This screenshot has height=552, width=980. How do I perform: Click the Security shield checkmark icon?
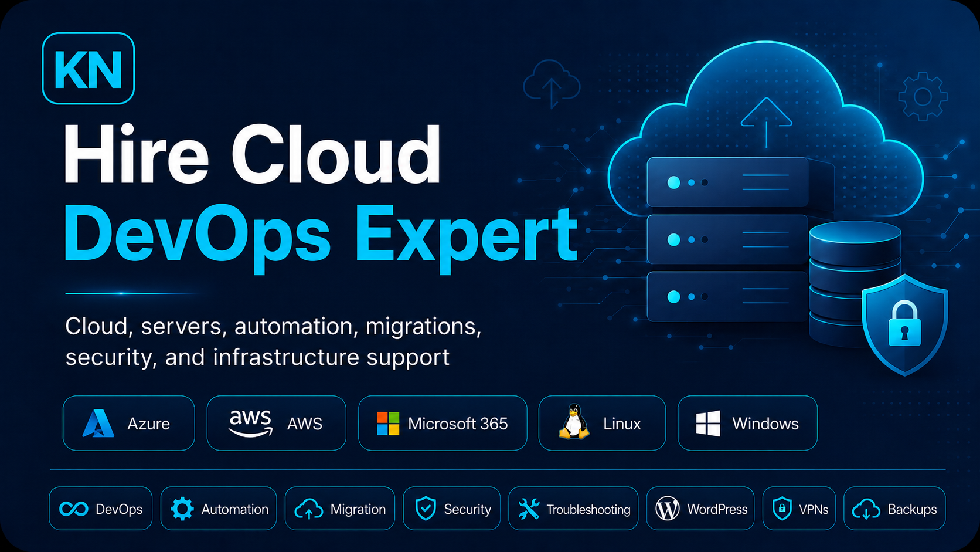pos(426,509)
